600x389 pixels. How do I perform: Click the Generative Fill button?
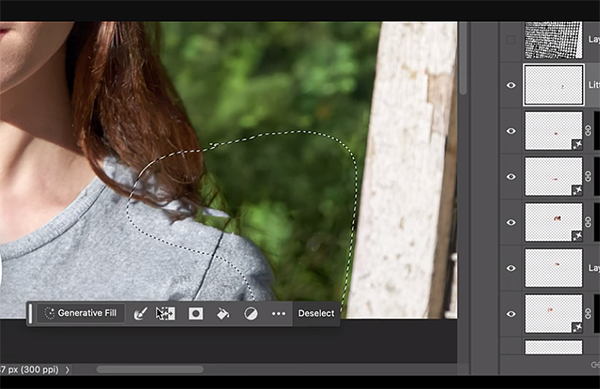(x=80, y=313)
